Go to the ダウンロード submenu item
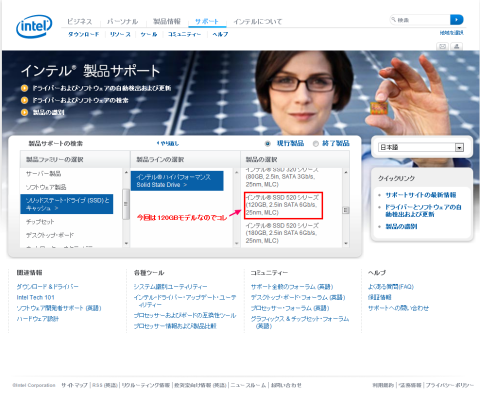Viewport: 480px width, 399px height. [84, 34]
